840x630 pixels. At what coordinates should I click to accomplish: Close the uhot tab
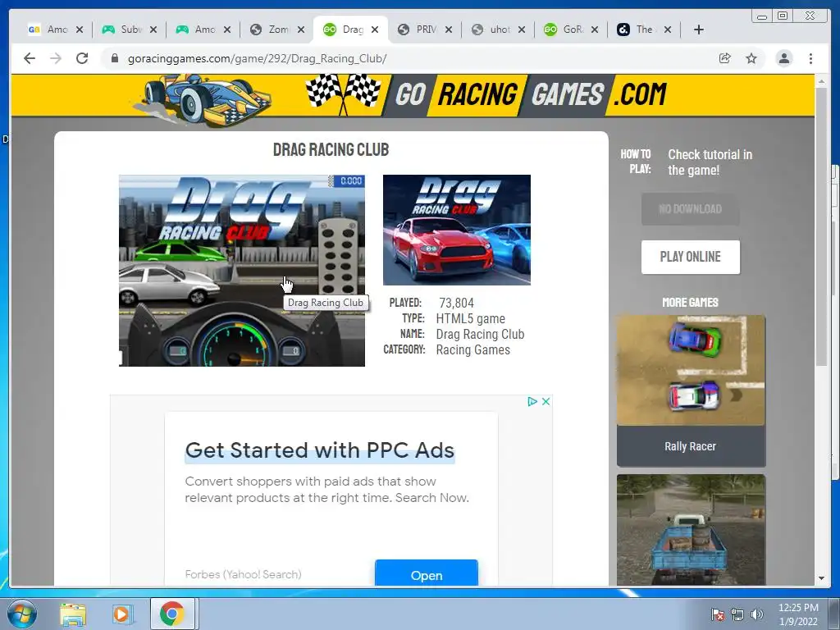pos(522,30)
